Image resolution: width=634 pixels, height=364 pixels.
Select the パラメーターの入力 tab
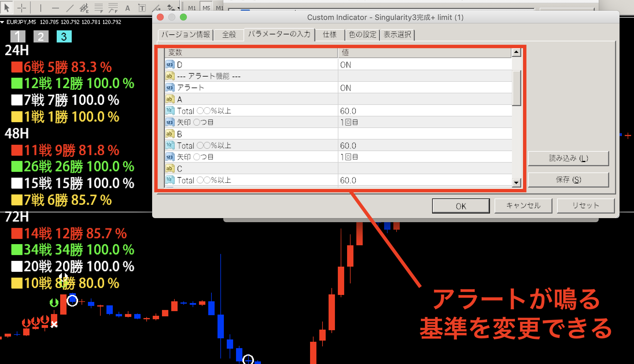click(x=279, y=34)
